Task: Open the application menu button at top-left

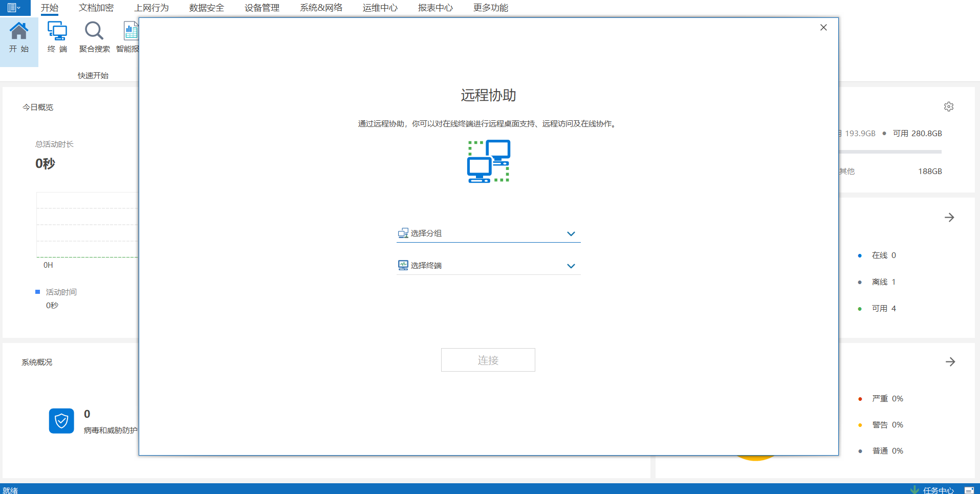Action: [x=14, y=8]
